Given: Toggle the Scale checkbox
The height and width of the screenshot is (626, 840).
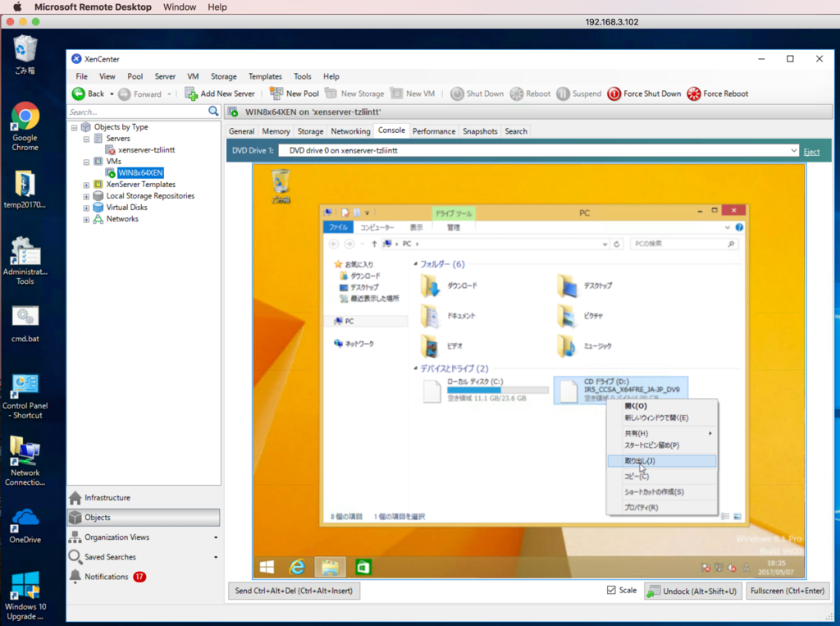Looking at the screenshot, I should click(611, 590).
